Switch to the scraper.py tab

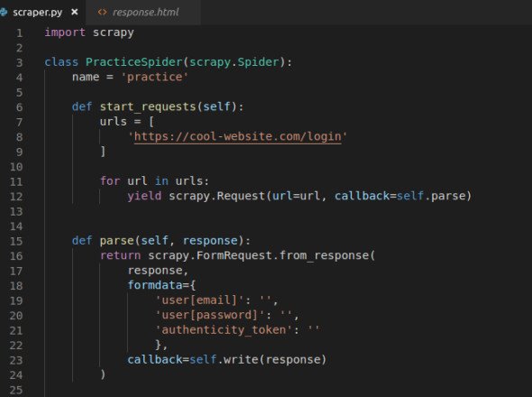pos(37,13)
